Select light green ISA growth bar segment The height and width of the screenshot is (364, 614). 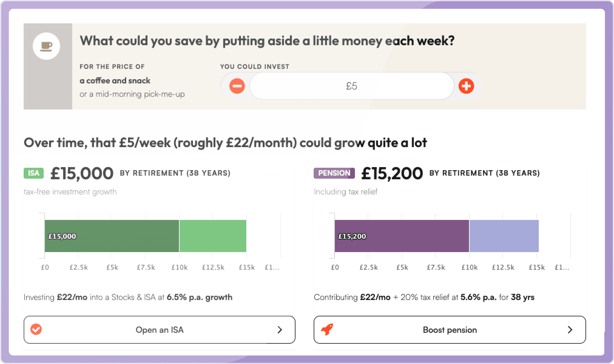[213, 236]
